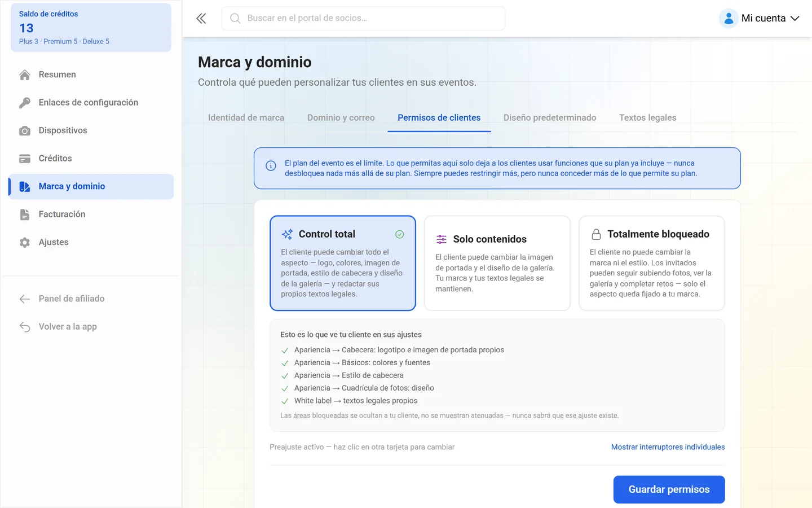Click the info icon in the plan banner
This screenshot has height=508, width=812.
(271, 166)
